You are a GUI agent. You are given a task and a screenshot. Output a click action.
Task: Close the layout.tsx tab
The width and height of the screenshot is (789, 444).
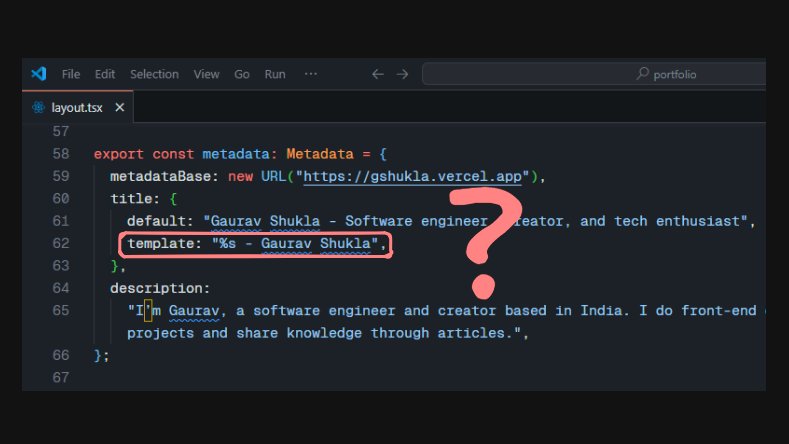tap(119, 107)
